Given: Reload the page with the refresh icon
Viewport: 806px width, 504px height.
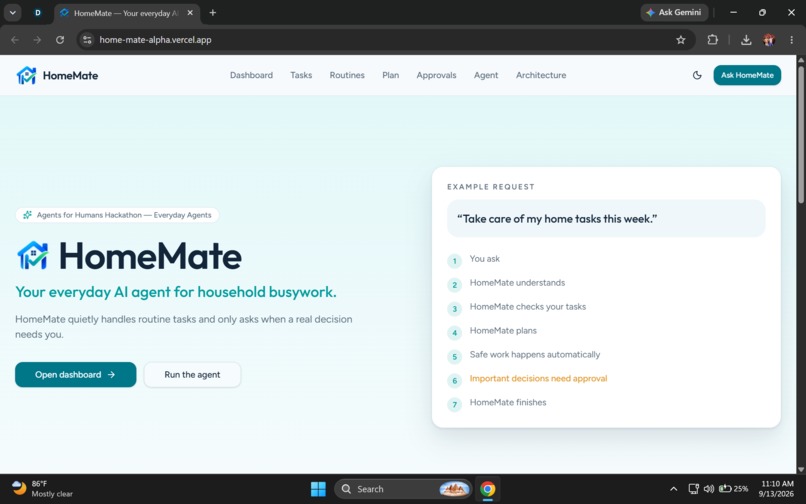Looking at the screenshot, I should pos(60,40).
